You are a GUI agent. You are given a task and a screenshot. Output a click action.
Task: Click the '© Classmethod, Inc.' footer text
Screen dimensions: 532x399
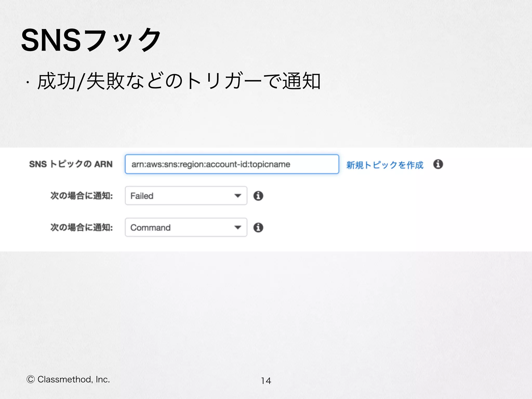click(68, 380)
